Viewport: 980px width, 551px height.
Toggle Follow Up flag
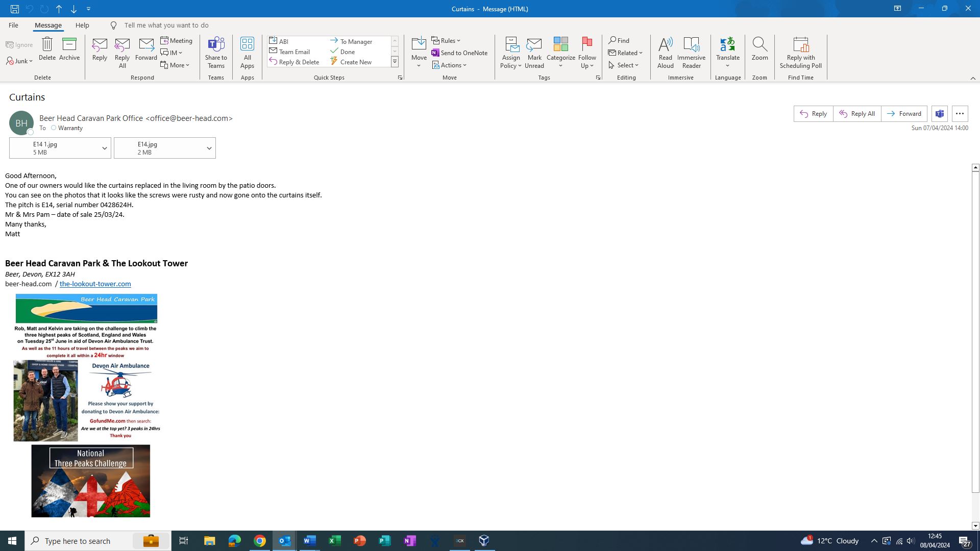point(587,45)
